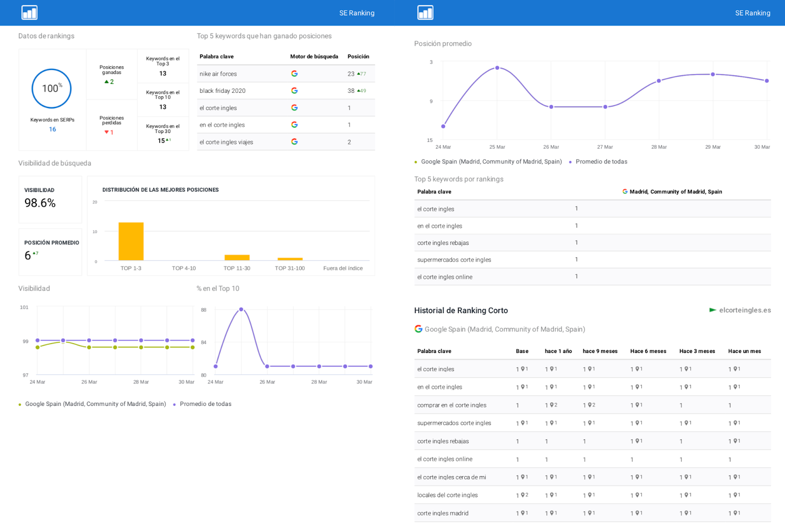The width and height of the screenshot is (785, 532).
Task: Click the Posición column header
Action: (x=358, y=56)
